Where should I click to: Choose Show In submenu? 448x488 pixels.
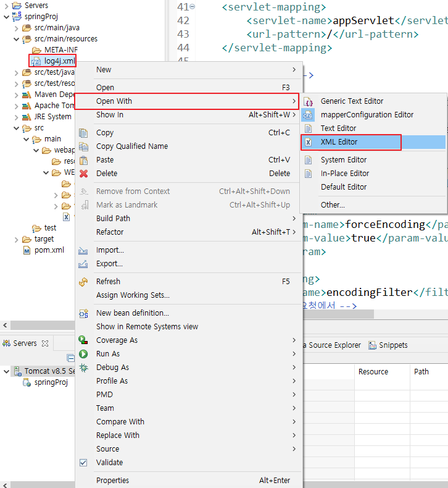point(188,115)
